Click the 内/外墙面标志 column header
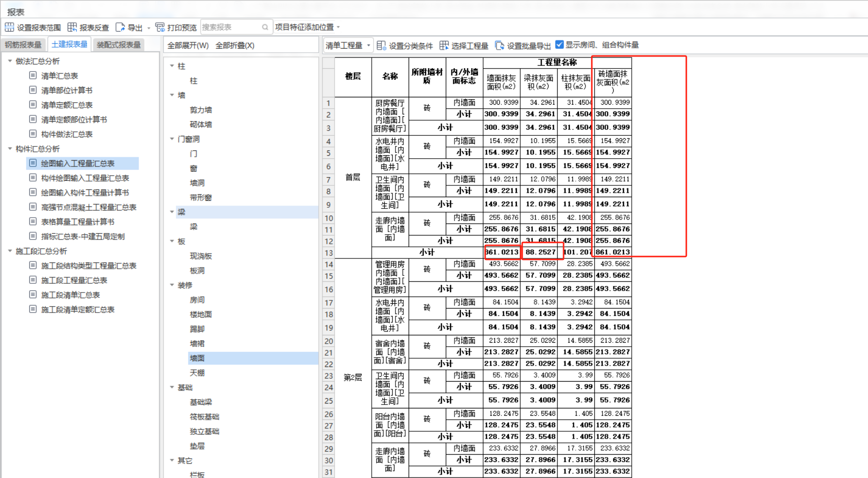Screen dimensions: 868x478 [x=464, y=76]
